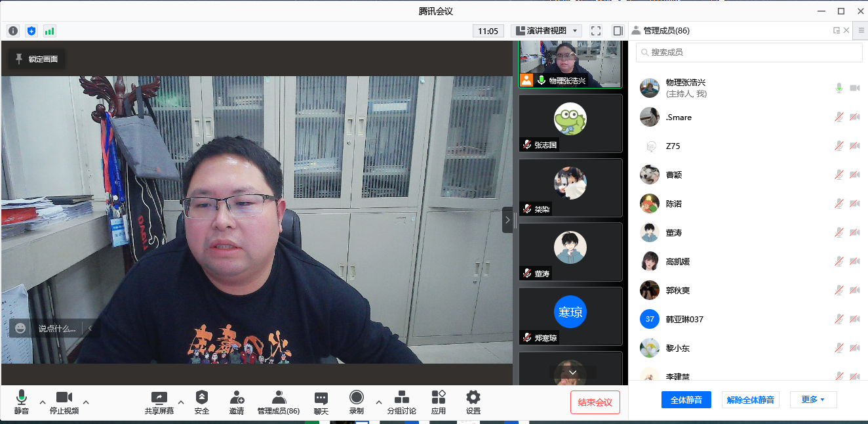Expand audio options arrow next to 静音
868x424 pixels.
43,402
